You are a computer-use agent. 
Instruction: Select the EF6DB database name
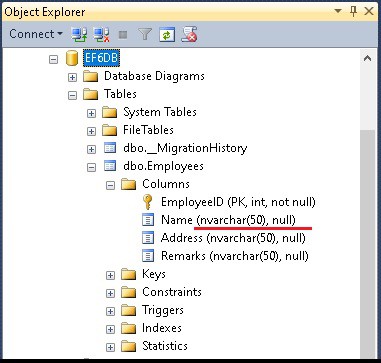click(101, 58)
